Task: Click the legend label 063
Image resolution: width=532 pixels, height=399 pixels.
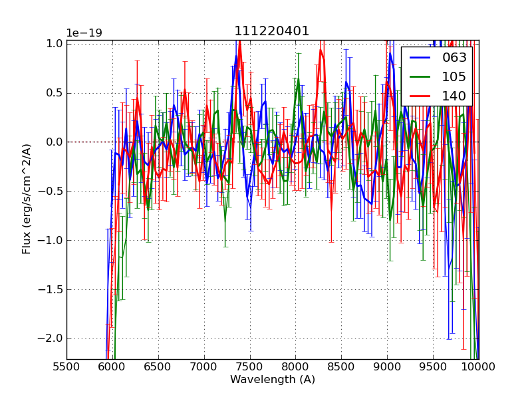Action: [454, 58]
